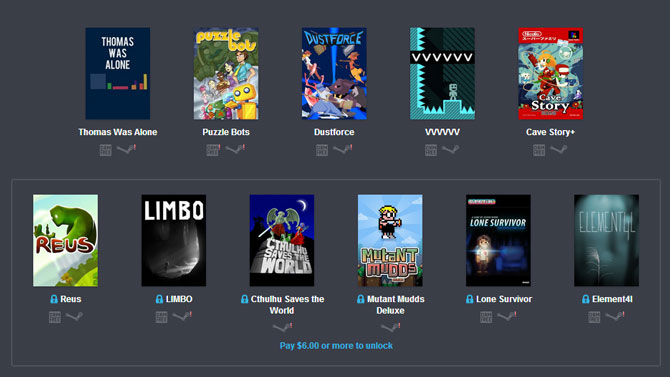Open the Reus cover image

coord(65,240)
